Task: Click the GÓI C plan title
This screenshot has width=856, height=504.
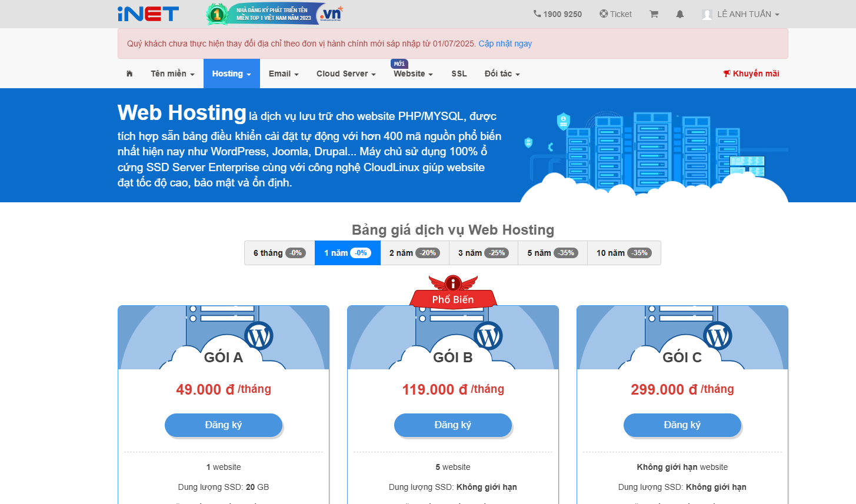Action: coord(682,357)
